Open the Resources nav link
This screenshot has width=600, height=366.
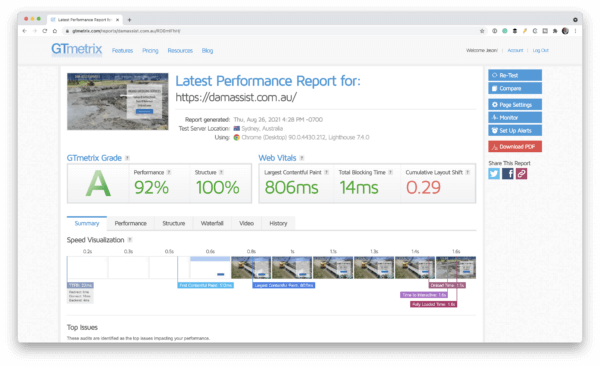pos(180,51)
